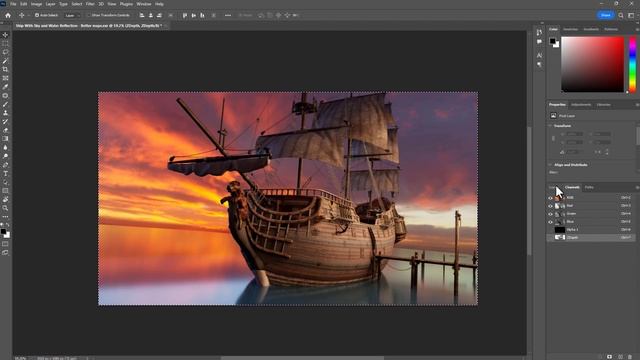Open the Color panel options menu
This screenshot has height=360, width=640.
click(x=637, y=29)
